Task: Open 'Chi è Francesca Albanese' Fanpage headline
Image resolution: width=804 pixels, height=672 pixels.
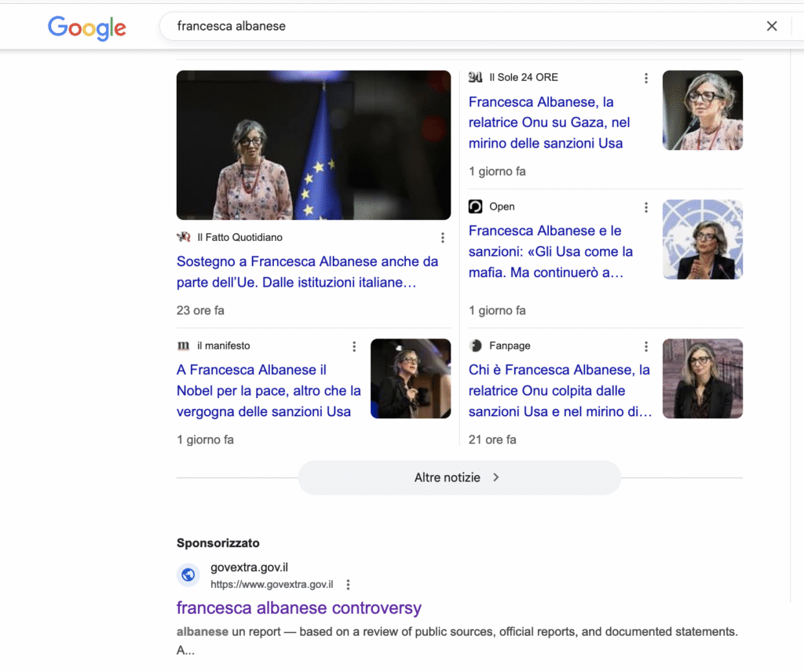Action: click(x=560, y=391)
